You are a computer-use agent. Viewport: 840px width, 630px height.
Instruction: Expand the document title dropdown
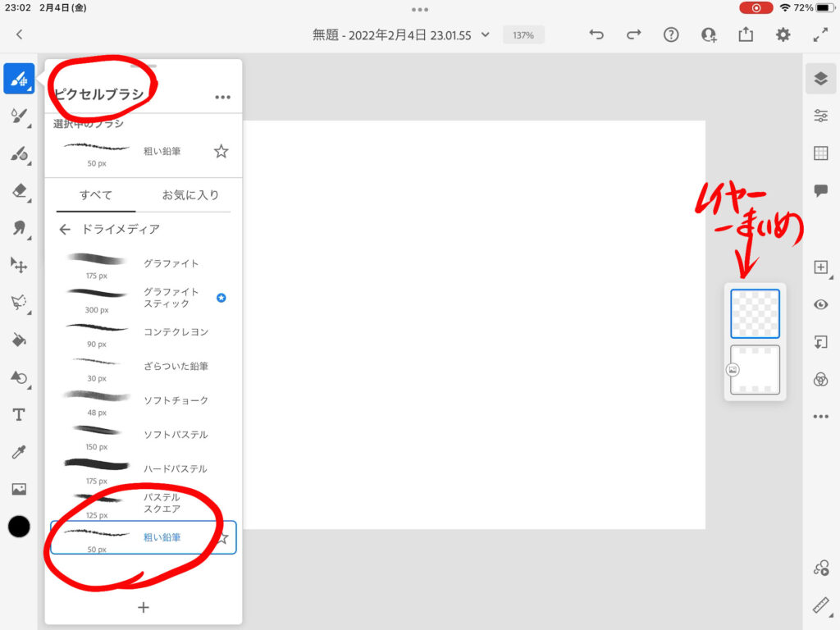(x=486, y=35)
